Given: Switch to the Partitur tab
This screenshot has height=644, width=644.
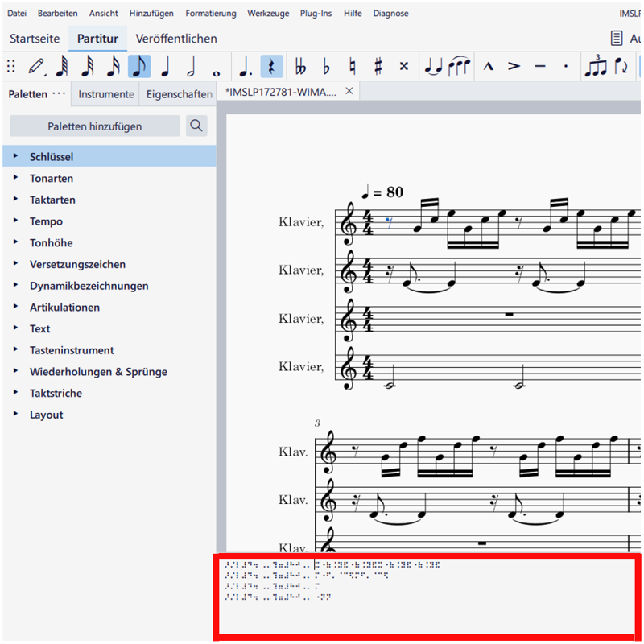Looking at the screenshot, I should 97,39.
